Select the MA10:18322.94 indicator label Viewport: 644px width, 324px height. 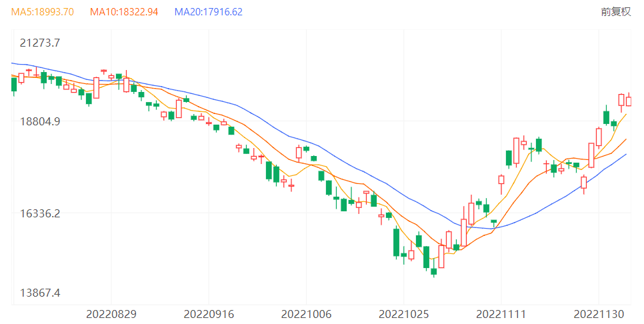click(124, 12)
